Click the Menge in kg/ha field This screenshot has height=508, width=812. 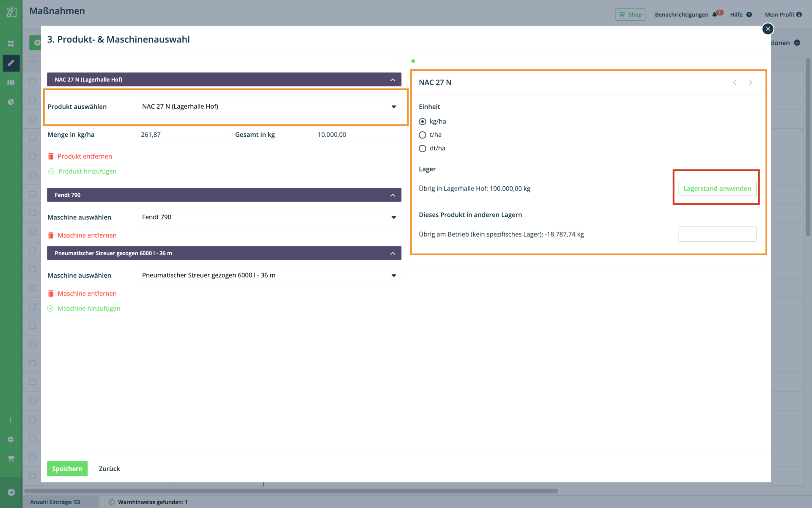point(180,135)
